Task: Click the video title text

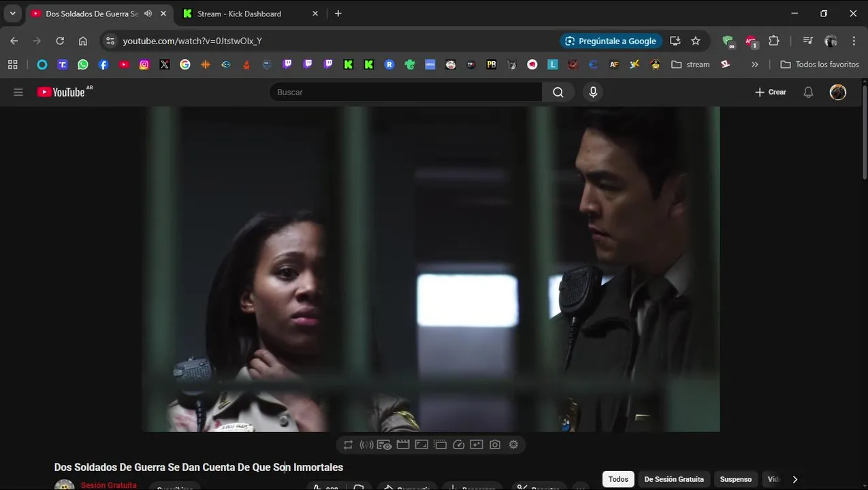Action: [x=199, y=467]
